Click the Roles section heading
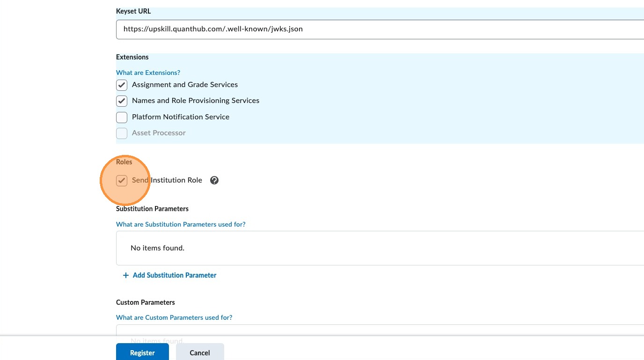The width and height of the screenshot is (644, 360). pyautogui.click(x=124, y=162)
